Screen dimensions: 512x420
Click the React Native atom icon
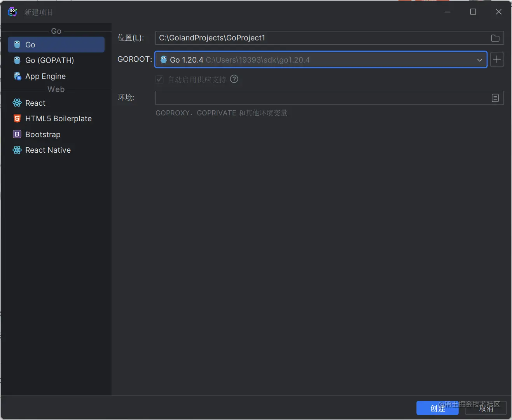coord(17,150)
